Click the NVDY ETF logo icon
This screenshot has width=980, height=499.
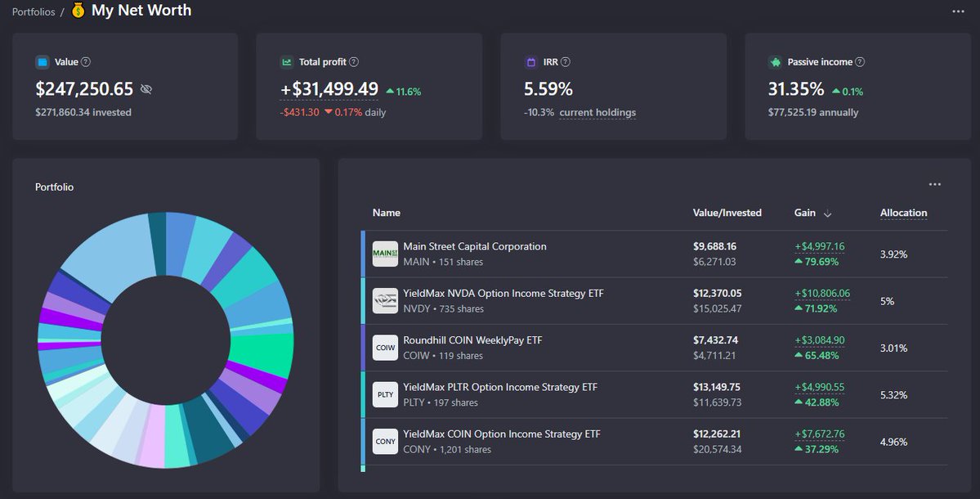[385, 301]
